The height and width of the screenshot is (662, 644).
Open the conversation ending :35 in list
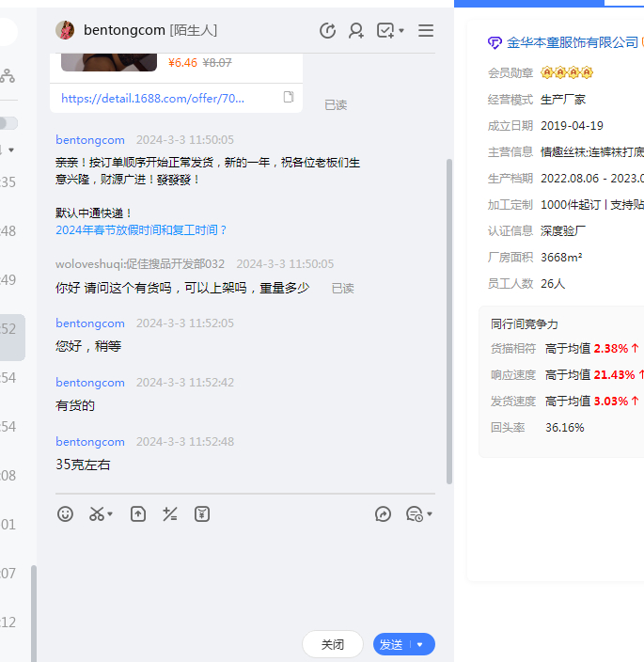click(11, 182)
